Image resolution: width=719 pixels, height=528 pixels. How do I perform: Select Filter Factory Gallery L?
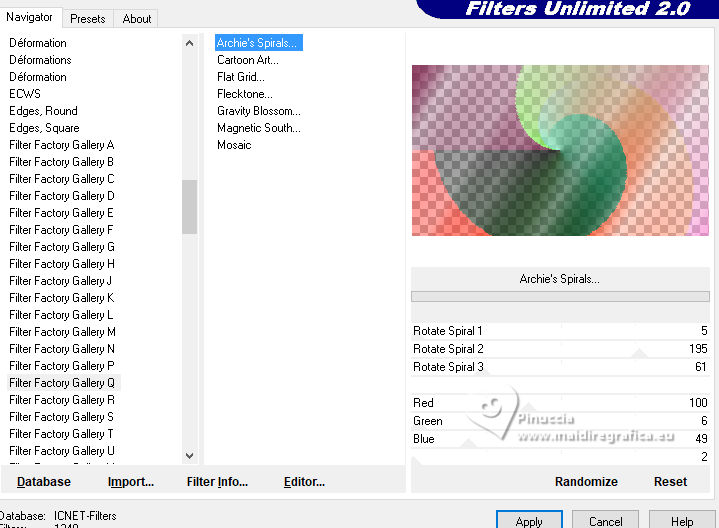pos(61,314)
